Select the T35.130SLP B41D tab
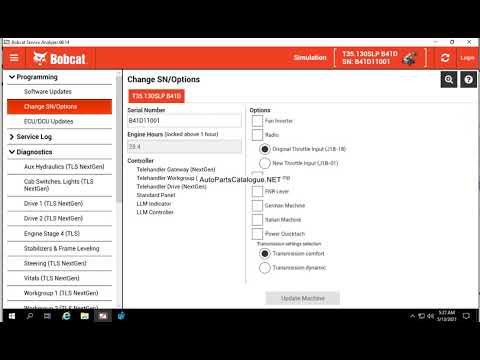480x360 pixels. (156, 96)
